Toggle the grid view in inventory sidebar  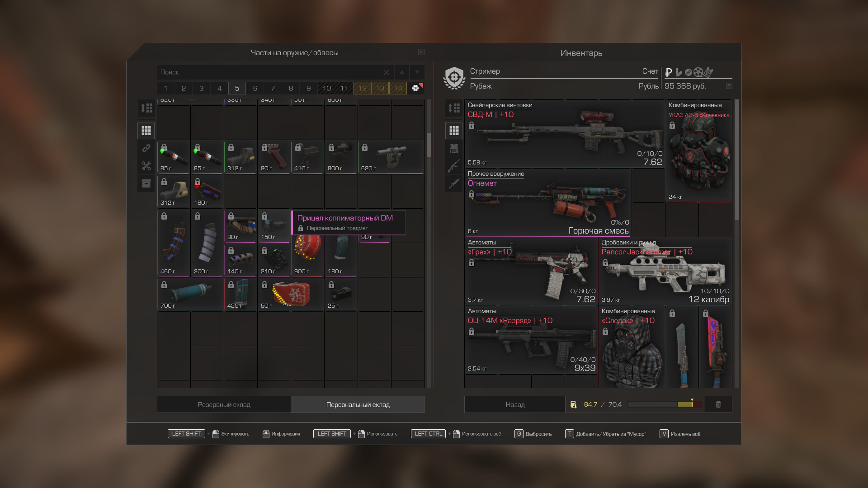pos(454,131)
